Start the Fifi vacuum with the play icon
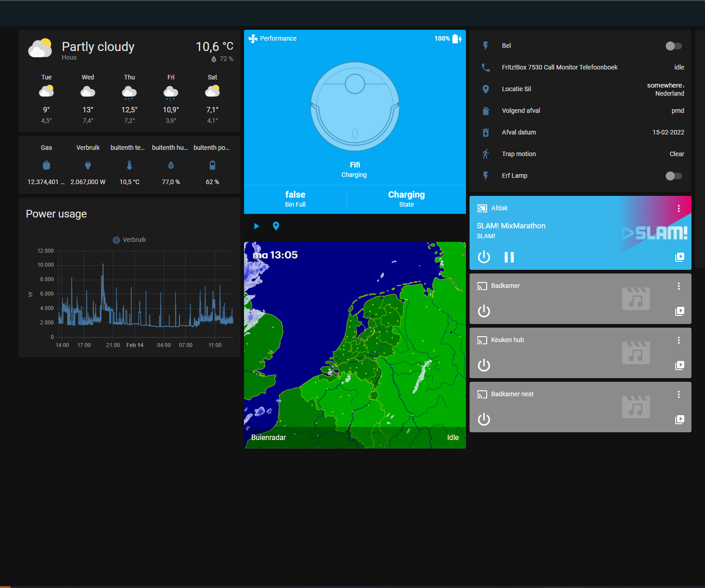 click(x=256, y=226)
